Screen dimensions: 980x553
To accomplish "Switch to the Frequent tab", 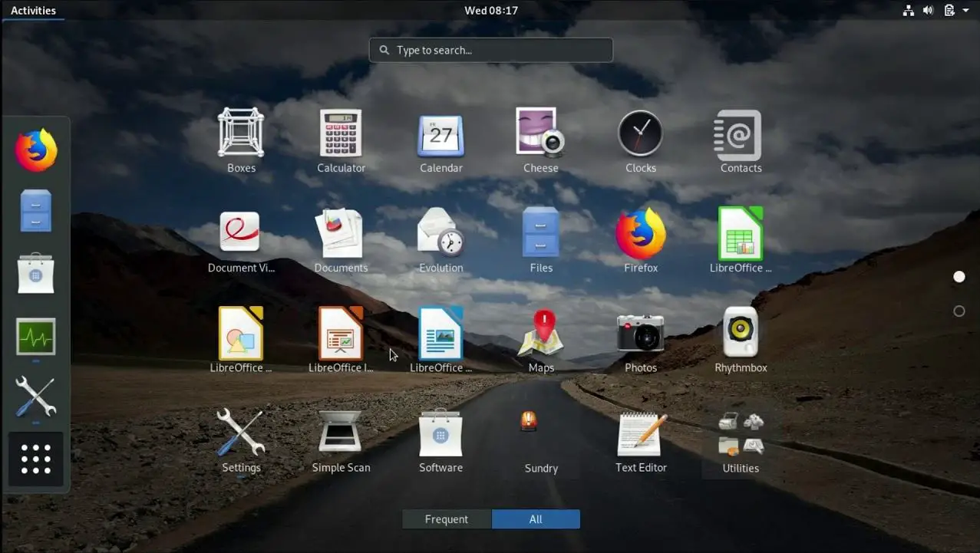I will tap(447, 519).
